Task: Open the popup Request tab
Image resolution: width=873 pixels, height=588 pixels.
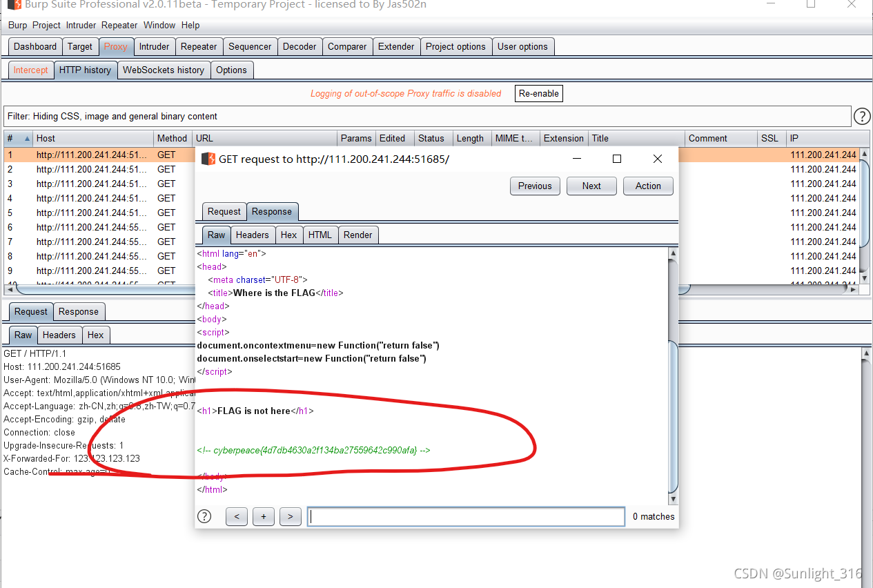Action: pos(224,211)
